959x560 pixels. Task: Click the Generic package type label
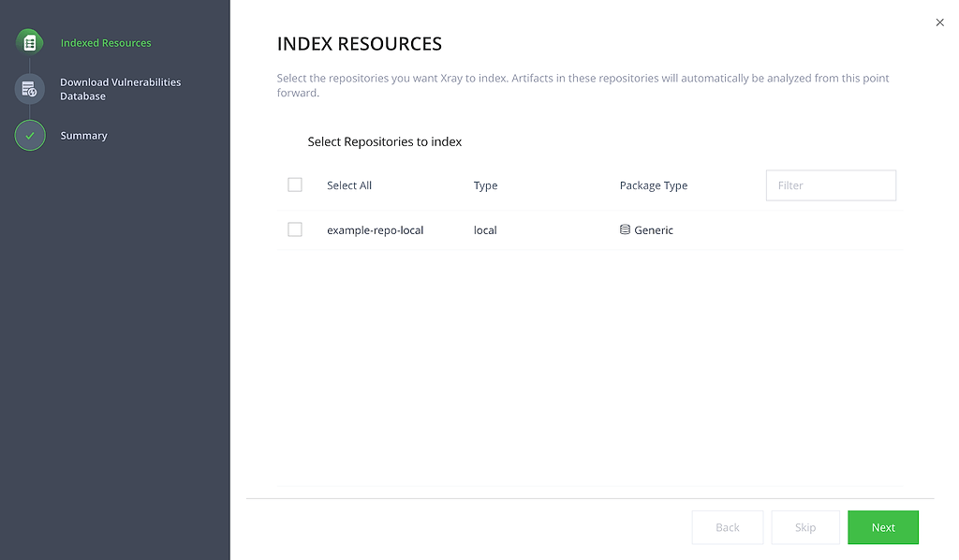click(653, 229)
